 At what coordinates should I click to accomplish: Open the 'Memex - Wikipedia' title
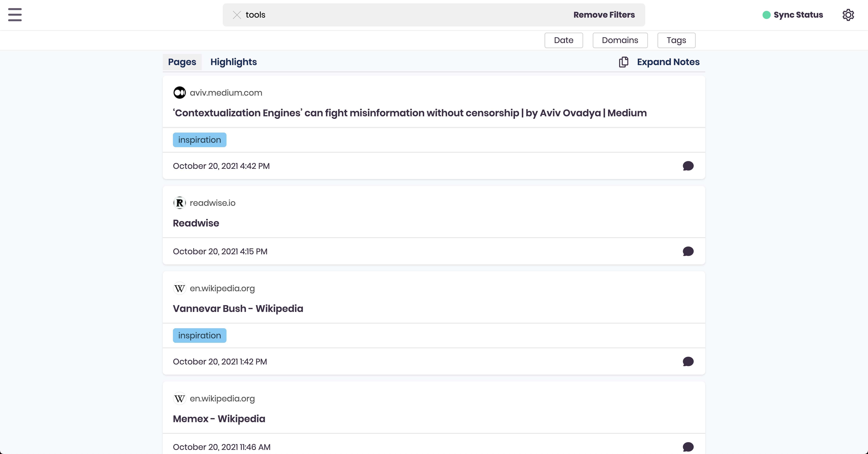click(219, 419)
